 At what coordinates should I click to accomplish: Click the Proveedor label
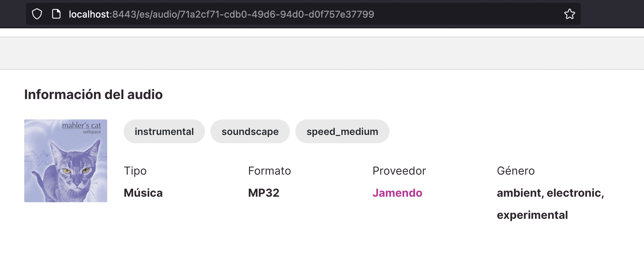399,170
